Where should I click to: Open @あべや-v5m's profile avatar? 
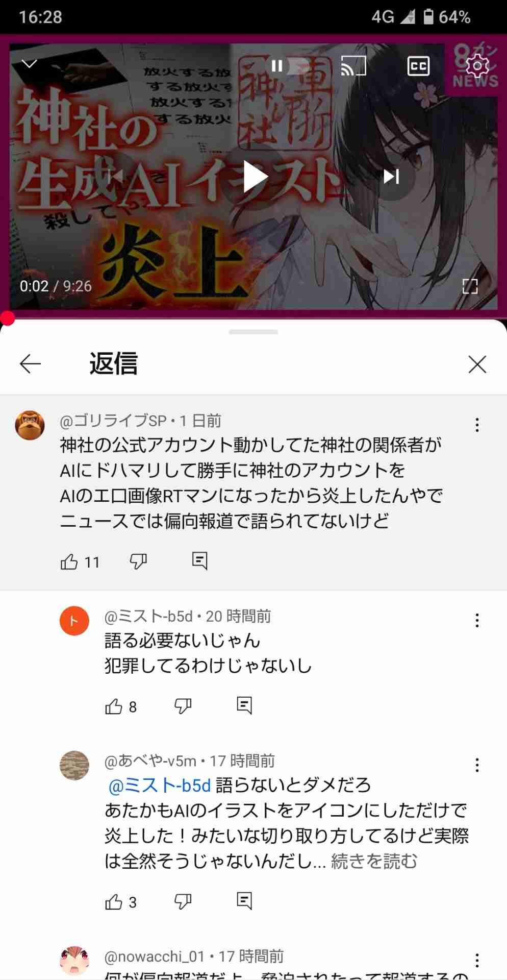tap(74, 765)
